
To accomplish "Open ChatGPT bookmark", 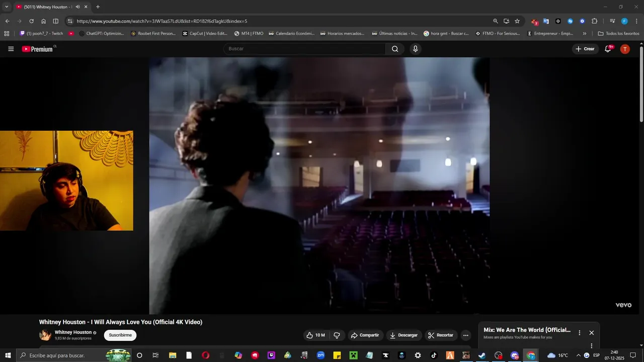I will 101,34.
